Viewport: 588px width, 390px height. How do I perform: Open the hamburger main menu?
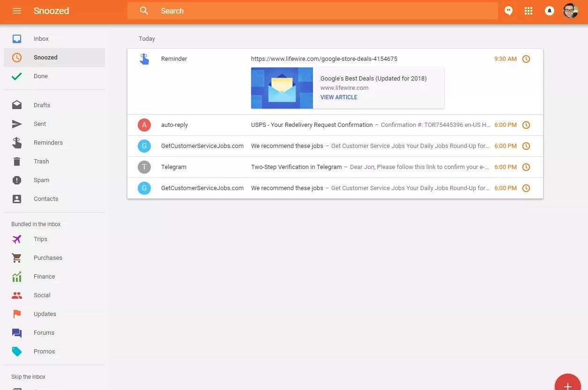click(x=17, y=11)
